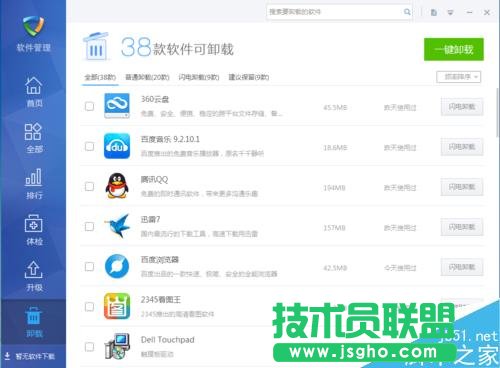This screenshot has height=368, width=500.
Task: Switch to the 普通卸载(20款) tab
Action: (x=147, y=77)
